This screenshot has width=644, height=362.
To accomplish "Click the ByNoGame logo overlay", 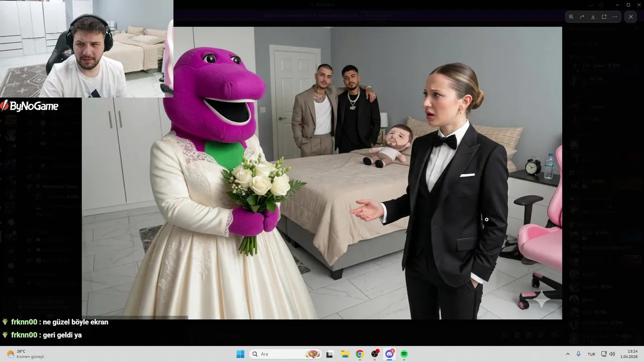I will [29, 106].
